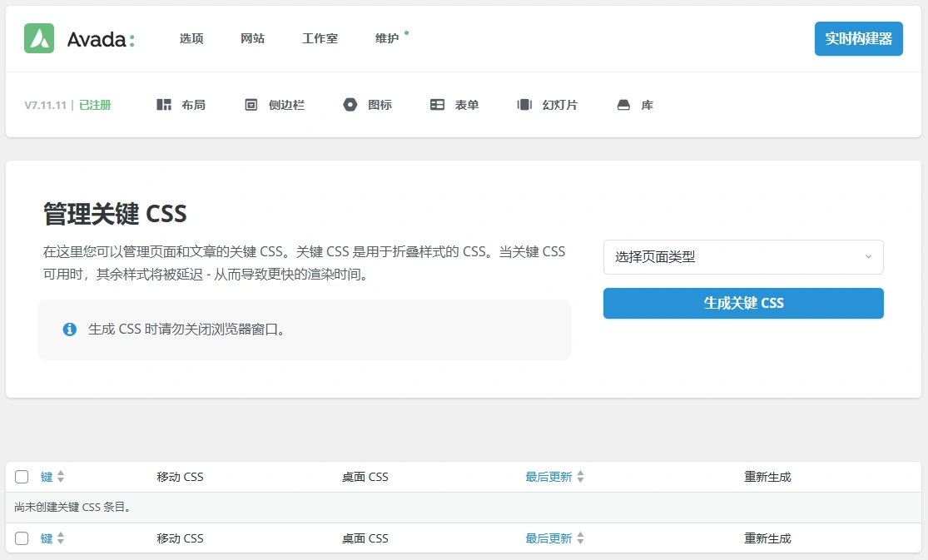Image resolution: width=928 pixels, height=560 pixels.
Task: Open the 库 (Library) section
Action: pyautogui.click(x=634, y=105)
